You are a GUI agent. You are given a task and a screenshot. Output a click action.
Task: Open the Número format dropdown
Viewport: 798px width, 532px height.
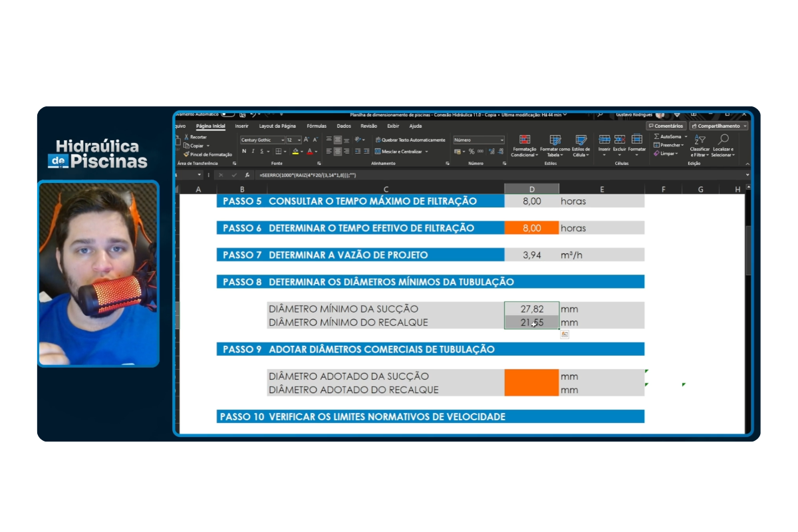(x=501, y=140)
